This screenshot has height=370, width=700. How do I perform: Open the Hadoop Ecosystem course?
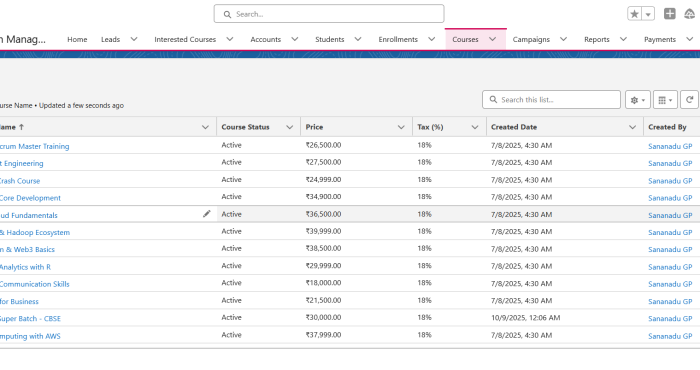pyautogui.click(x=35, y=233)
